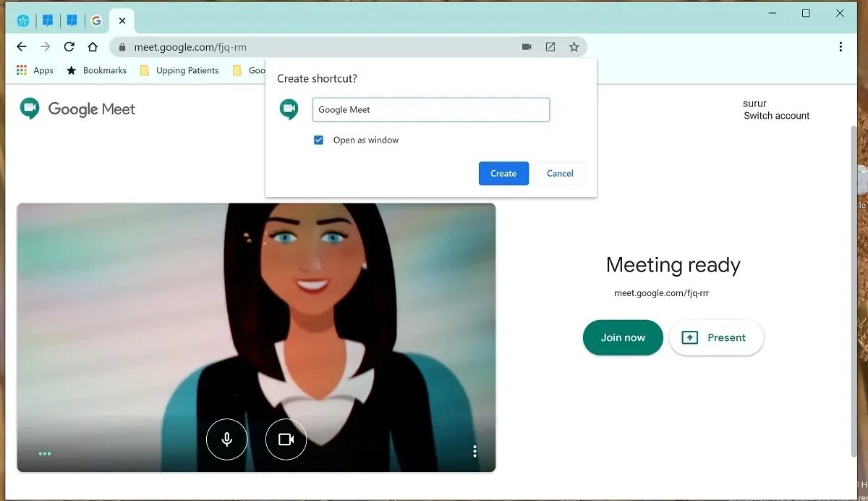The height and width of the screenshot is (501, 868).
Task: Click the Present button
Action: click(716, 337)
